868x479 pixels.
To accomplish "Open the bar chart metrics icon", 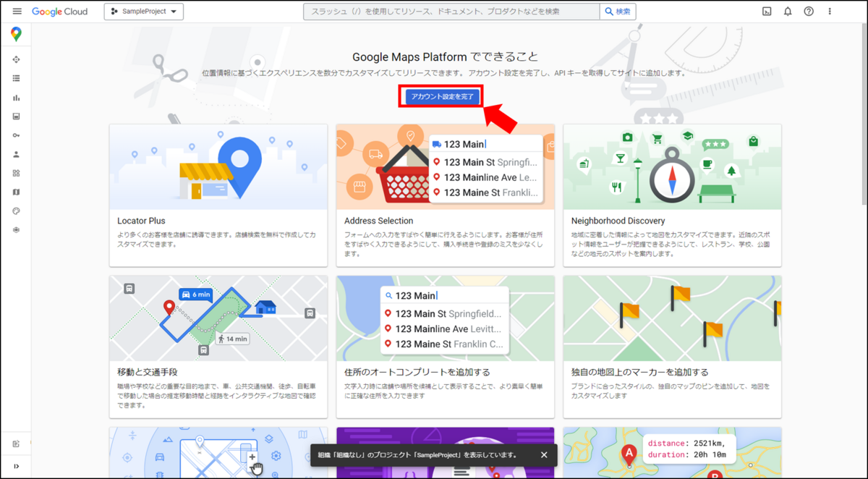I will pyautogui.click(x=16, y=98).
